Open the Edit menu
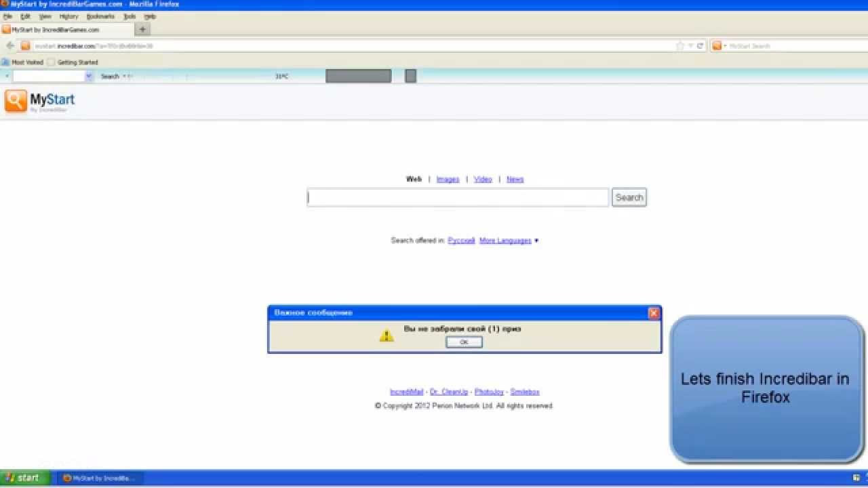Screen dimensions: 868x488 coord(25,16)
